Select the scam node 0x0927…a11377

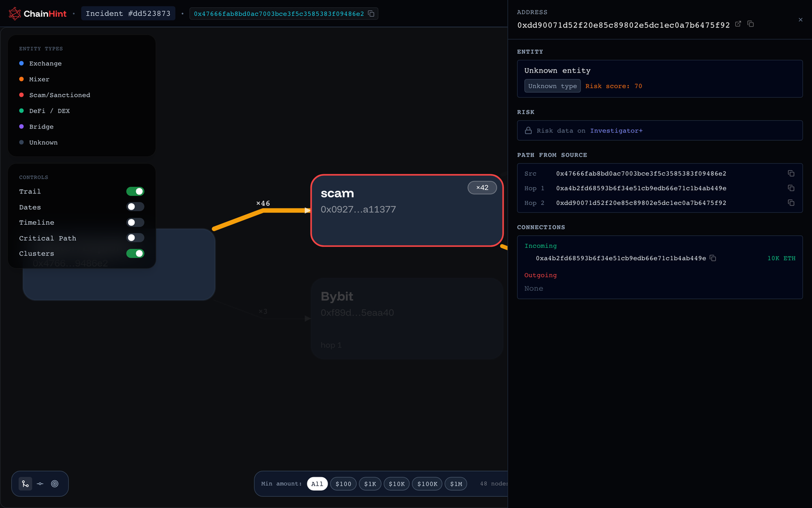pos(407,210)
